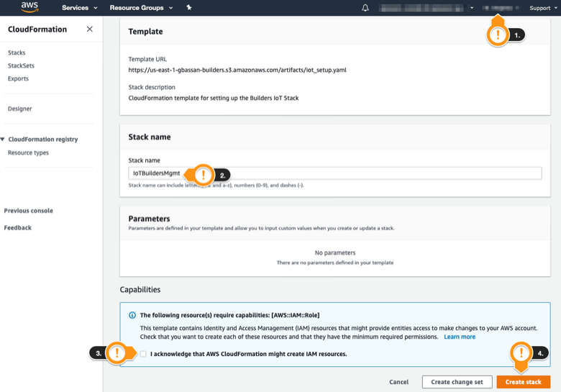Open Exports in sidebar
Image resolution: width=561 pixels, height=392 pixels.
click(x=18, y=78)
